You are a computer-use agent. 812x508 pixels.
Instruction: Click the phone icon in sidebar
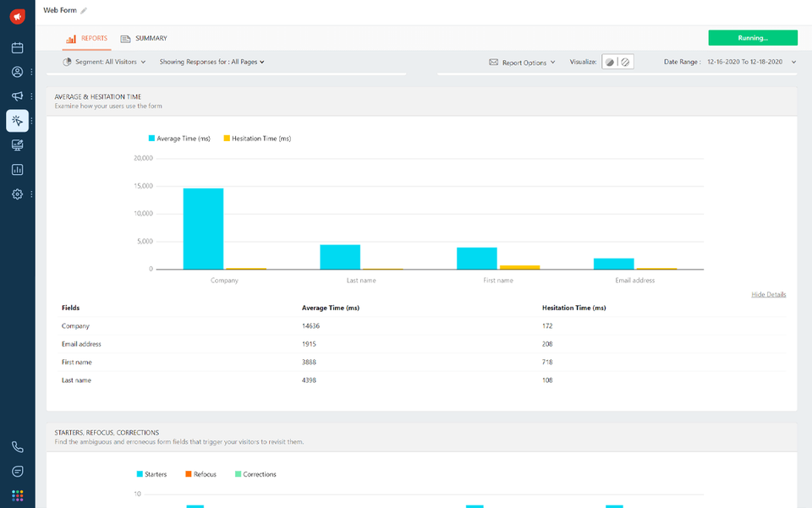(17, 447)
